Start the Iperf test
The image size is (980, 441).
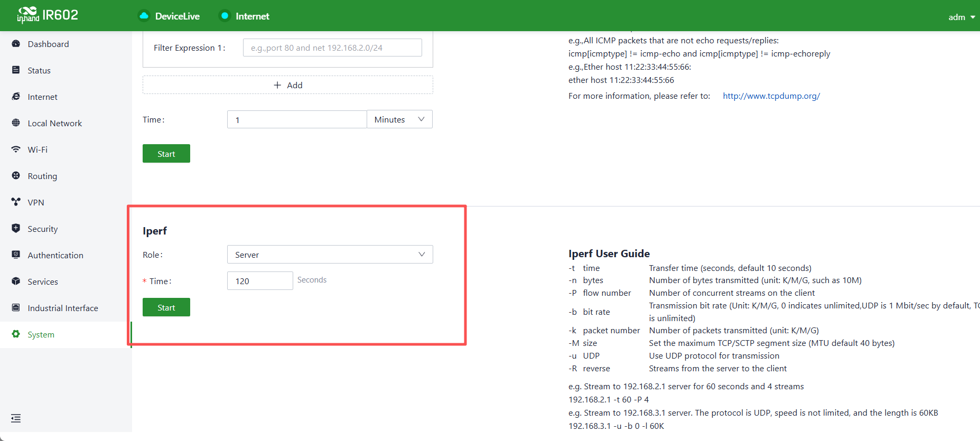(166, 307)
